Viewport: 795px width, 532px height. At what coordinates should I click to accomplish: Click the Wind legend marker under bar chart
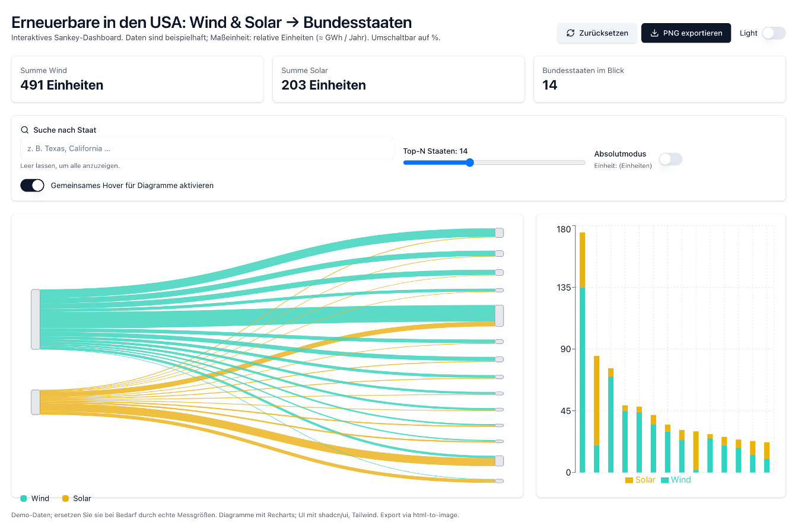[665, 480]
